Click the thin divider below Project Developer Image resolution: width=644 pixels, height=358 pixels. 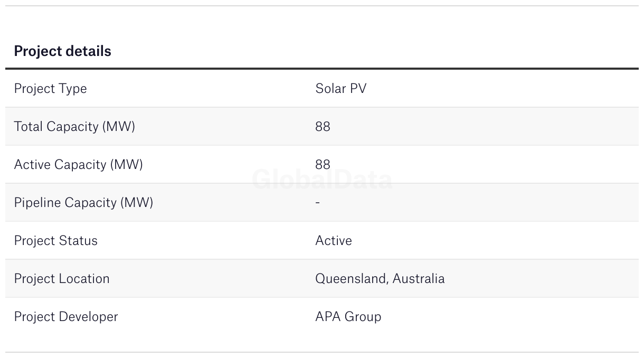tap(322, 352)
